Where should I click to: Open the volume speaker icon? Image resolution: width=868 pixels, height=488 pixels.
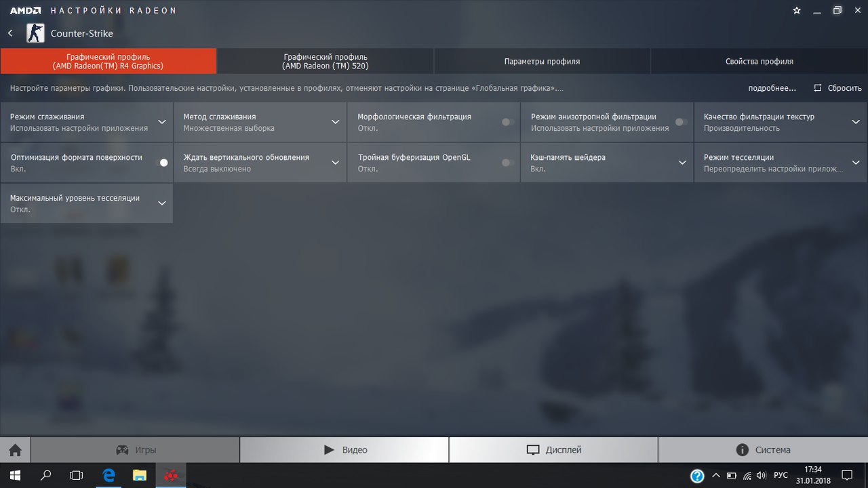coord(762,475)
